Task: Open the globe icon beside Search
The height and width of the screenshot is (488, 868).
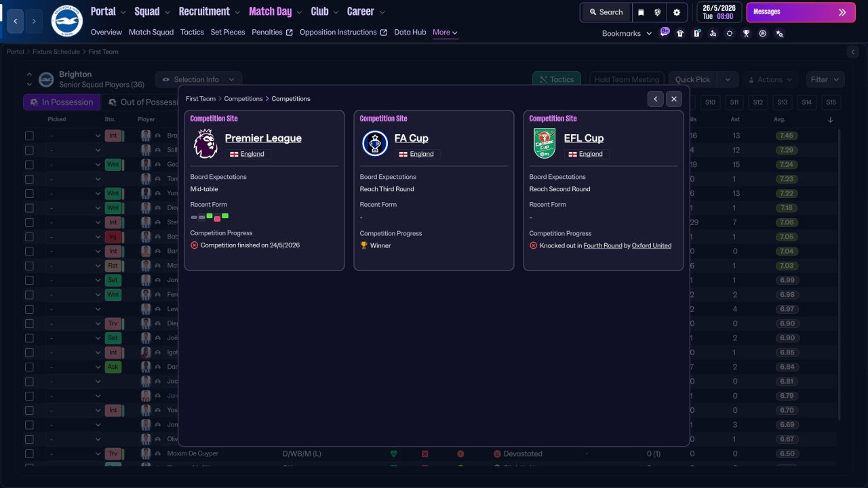Action: 658,12
